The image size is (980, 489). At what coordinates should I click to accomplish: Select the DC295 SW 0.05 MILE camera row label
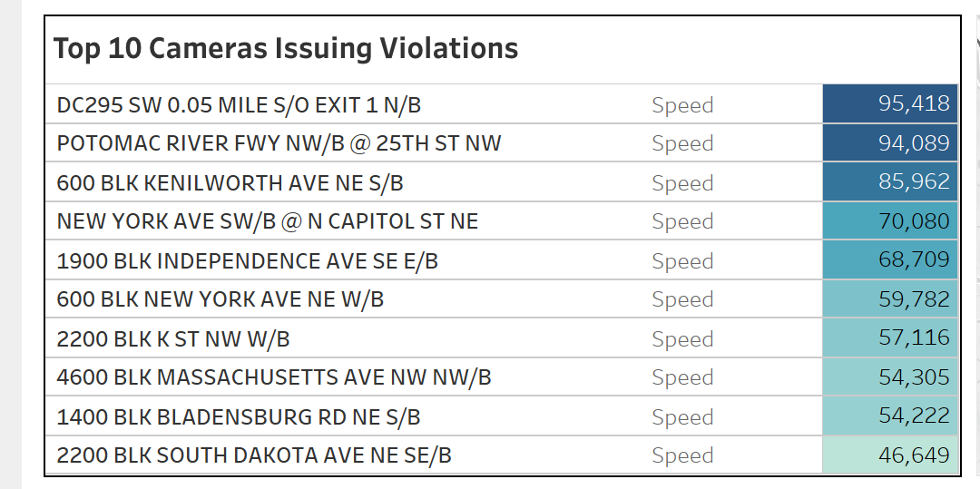[x=239, y=104]
